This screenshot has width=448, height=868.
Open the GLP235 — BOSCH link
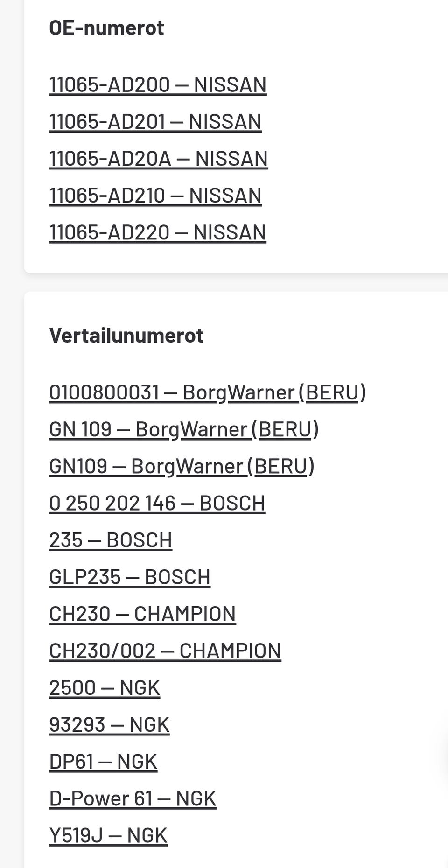130,577
